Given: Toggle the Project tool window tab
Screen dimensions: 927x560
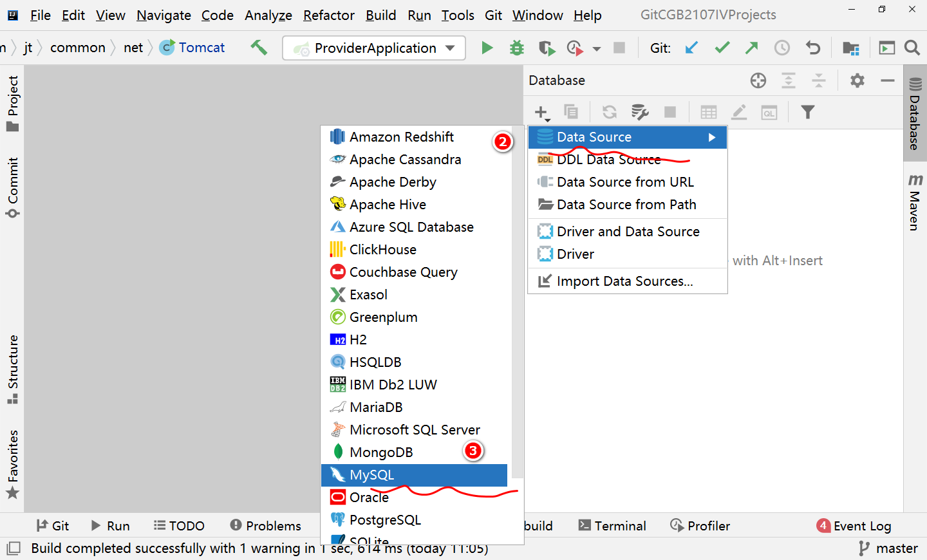Looking at the screenshot, I should (x=12, y=103).
